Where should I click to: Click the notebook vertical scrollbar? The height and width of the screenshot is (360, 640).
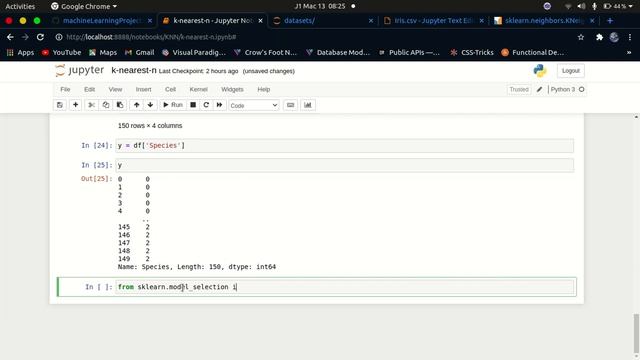tap(636, 334)
